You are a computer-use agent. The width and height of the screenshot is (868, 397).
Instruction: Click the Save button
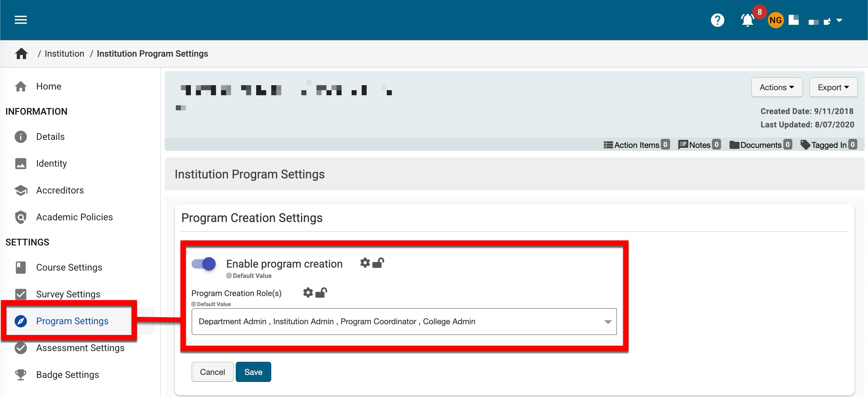(253, 372)
